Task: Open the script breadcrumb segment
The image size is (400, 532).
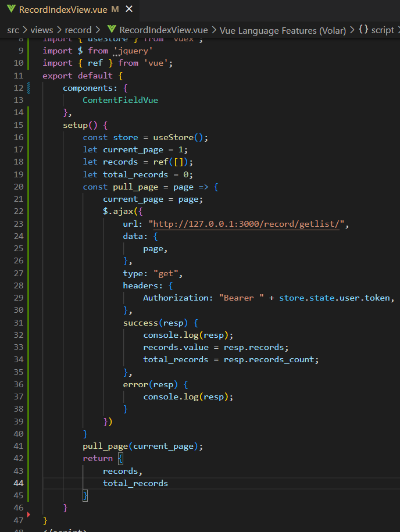Action: pos(383,30)
